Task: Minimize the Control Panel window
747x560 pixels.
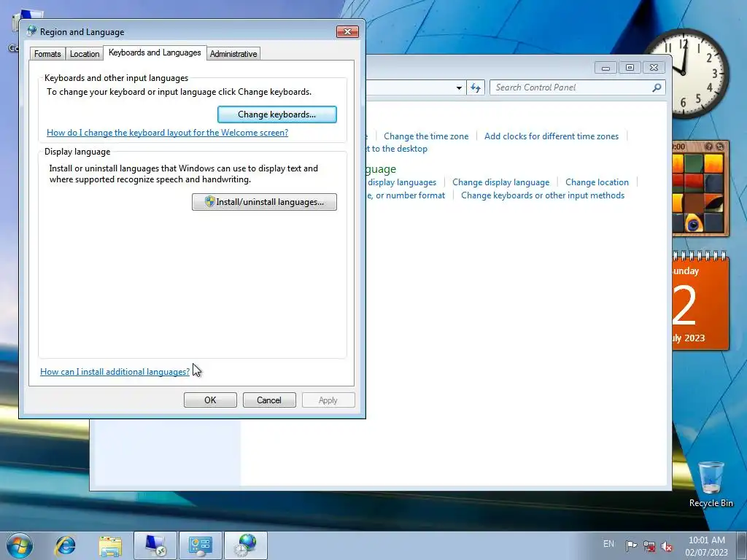Action: click(x=605, y=68)
